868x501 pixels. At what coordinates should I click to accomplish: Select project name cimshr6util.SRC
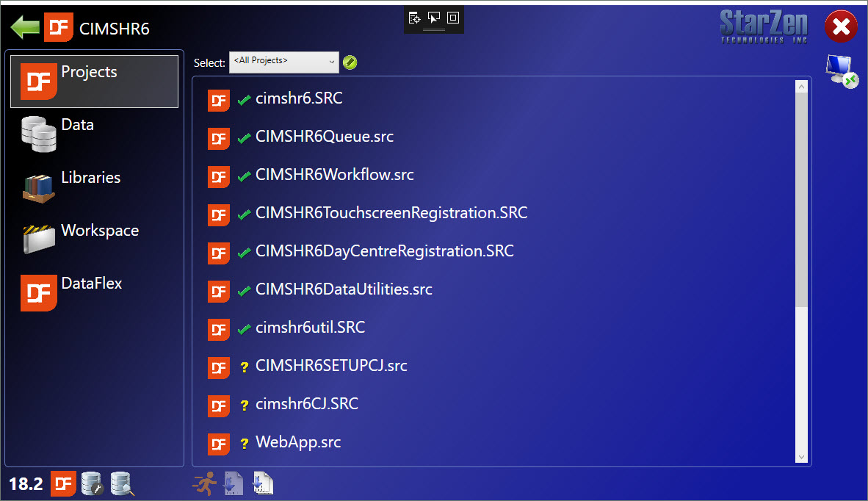310,328
